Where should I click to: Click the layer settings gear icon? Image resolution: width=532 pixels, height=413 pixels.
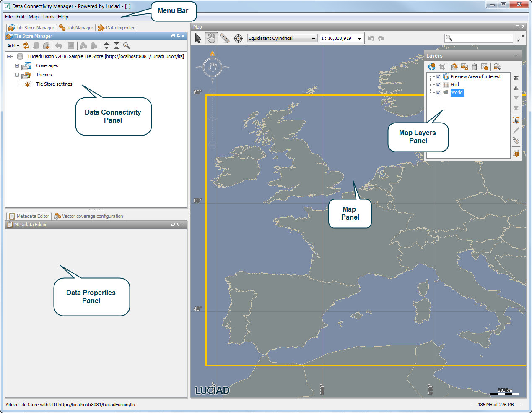pos(516,153)
